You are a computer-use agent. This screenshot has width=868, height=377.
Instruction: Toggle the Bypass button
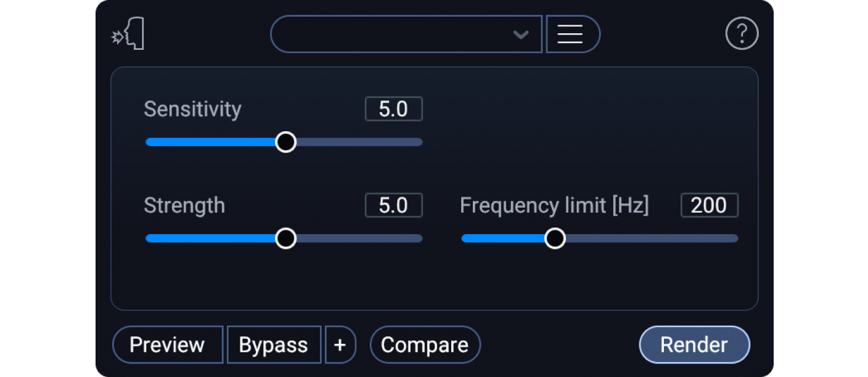274,345
